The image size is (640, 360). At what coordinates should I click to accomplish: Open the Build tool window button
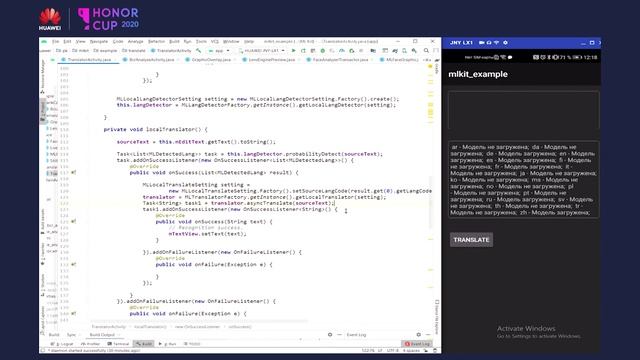point(144,344)
